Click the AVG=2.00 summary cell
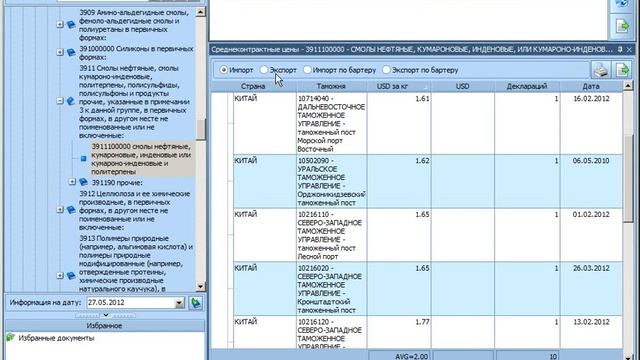 [400, 356]
